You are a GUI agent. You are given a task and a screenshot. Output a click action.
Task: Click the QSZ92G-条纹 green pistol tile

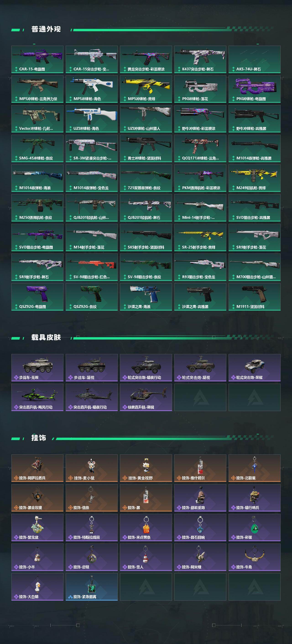click(92, 297)
